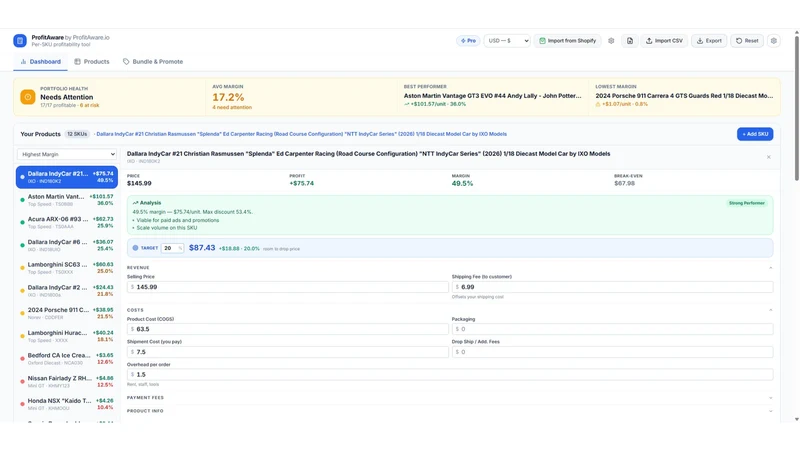Select Nissan Fairlady Z RH... product row

click(67, 382)
